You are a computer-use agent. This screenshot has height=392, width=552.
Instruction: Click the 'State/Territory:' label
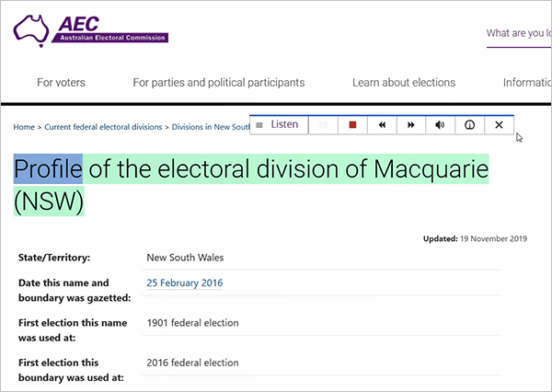(x=54, y=258)
